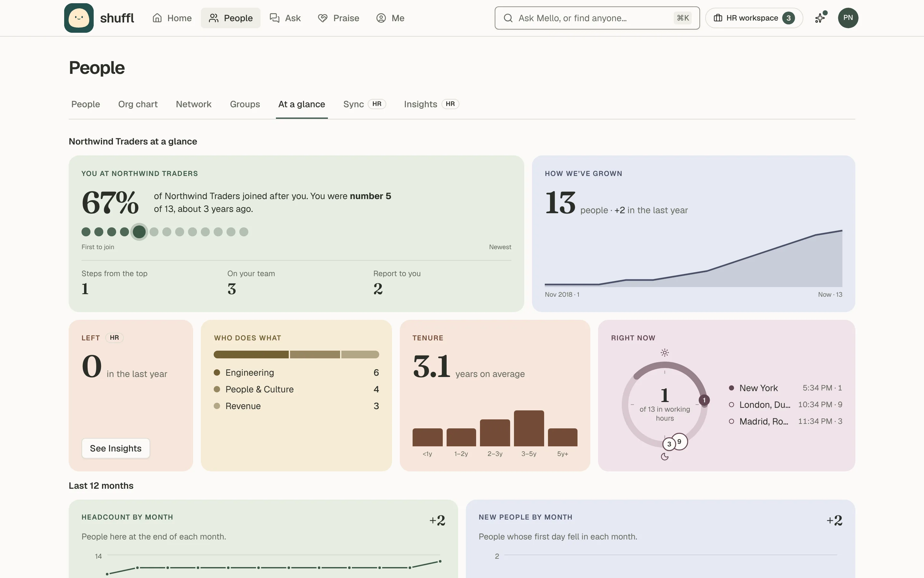Click the HR badge beside LEFT

[x=114, y=337]
